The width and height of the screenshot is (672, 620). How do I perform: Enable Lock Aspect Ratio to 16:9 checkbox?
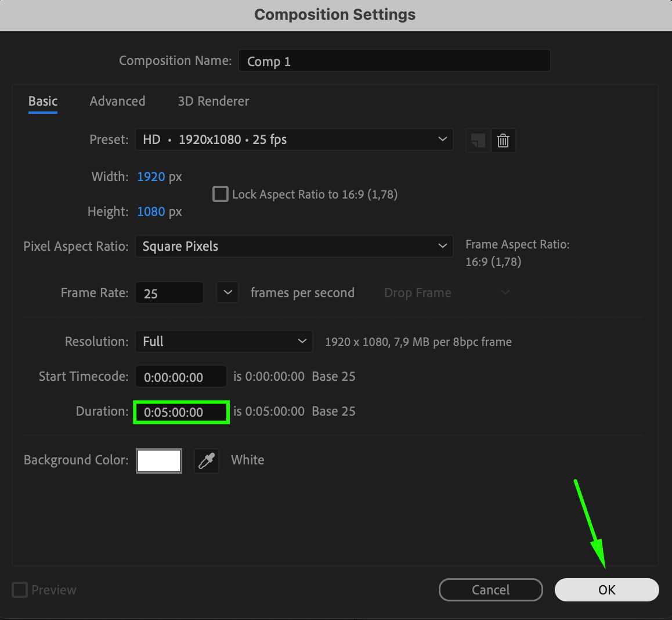(221, 194)
